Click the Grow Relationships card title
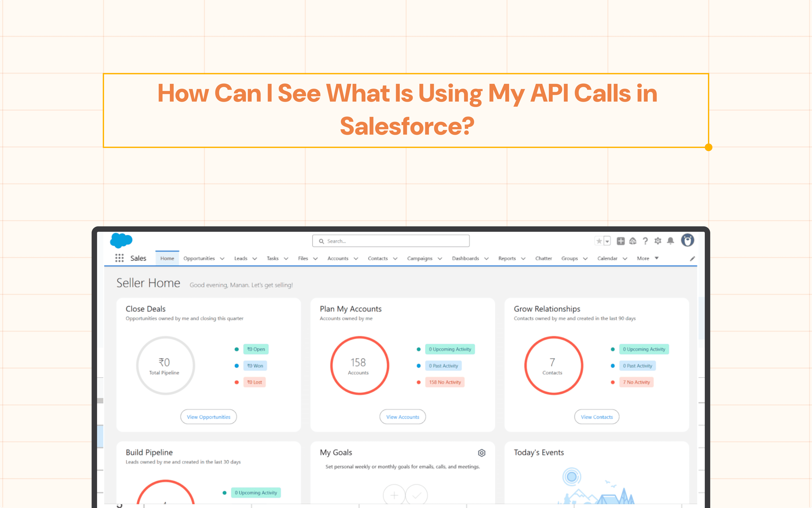The image size is (812, 508). [547, 309]
